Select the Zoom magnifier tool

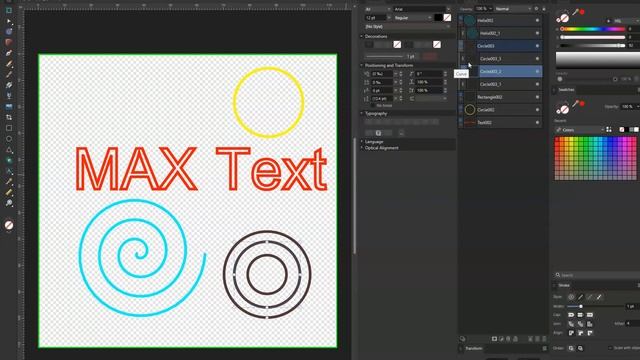[x=9, y=203]
